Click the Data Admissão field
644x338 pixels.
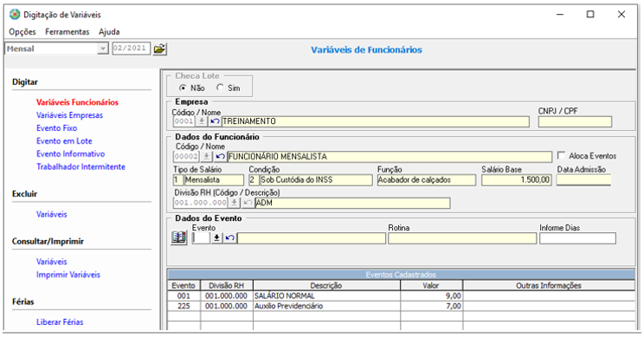(x=583, y=179)
